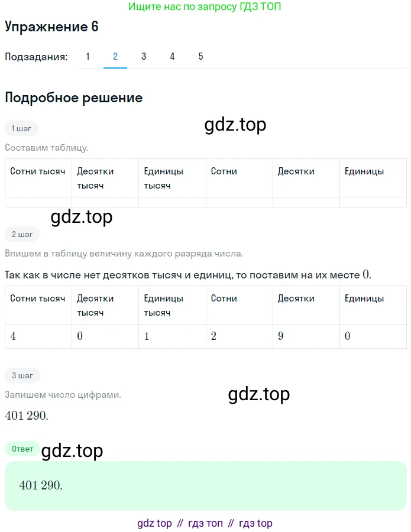Open subtask tab 1
This screenshot has height=532, width=411.
(88, 56)
